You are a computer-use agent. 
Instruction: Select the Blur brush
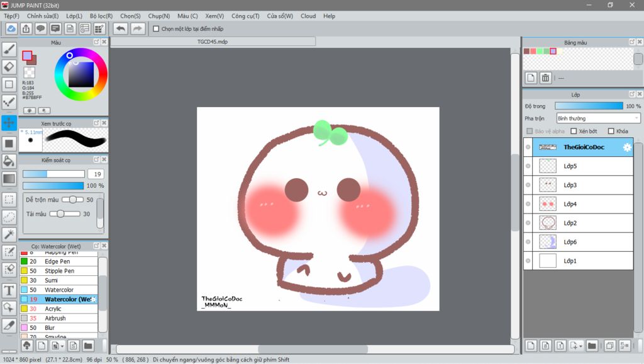(x=58, y=328)
